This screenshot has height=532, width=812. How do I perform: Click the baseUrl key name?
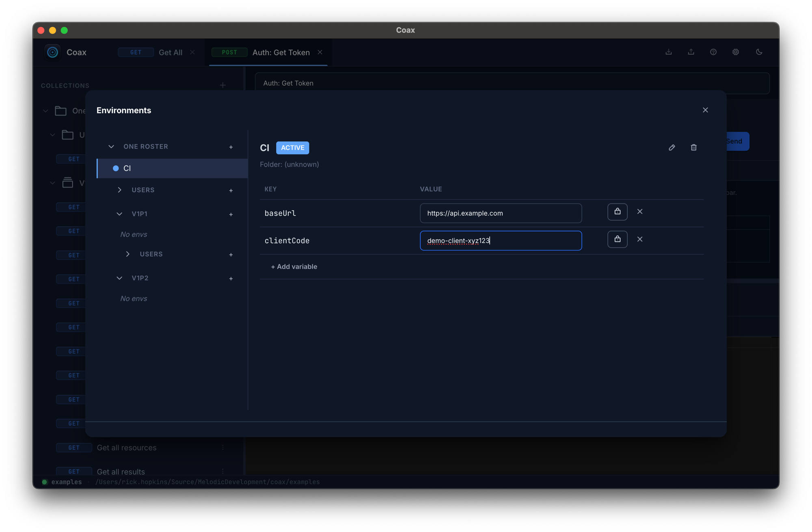coord(280,213)
